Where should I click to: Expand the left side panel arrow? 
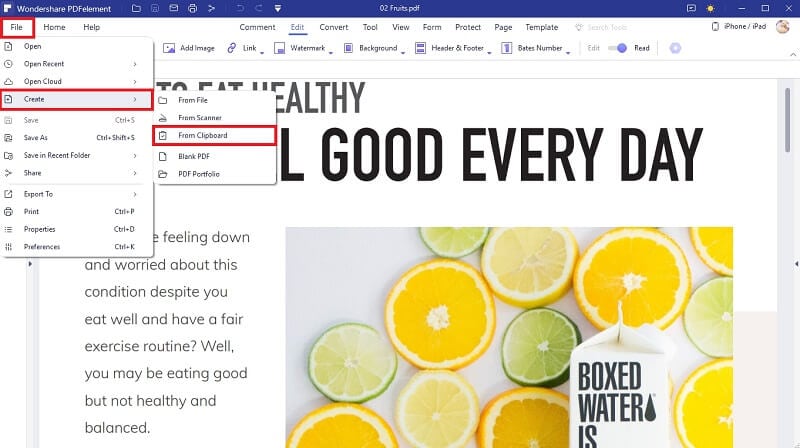30,264
